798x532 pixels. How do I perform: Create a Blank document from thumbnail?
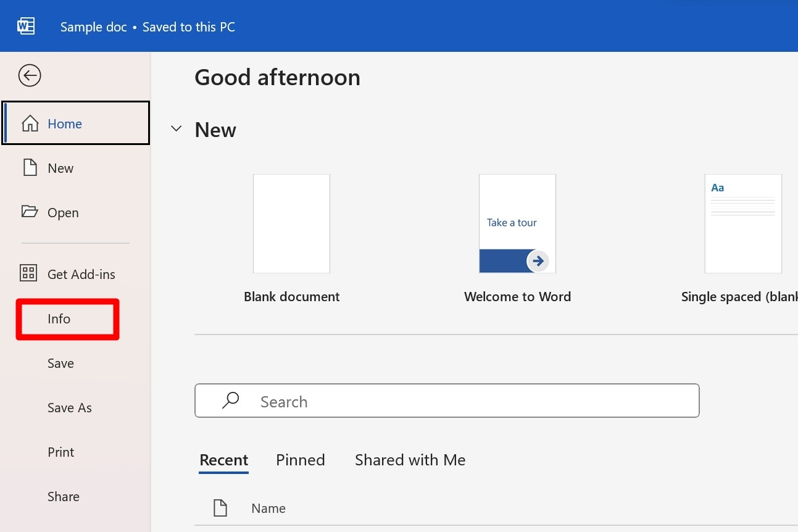point(291,223)
